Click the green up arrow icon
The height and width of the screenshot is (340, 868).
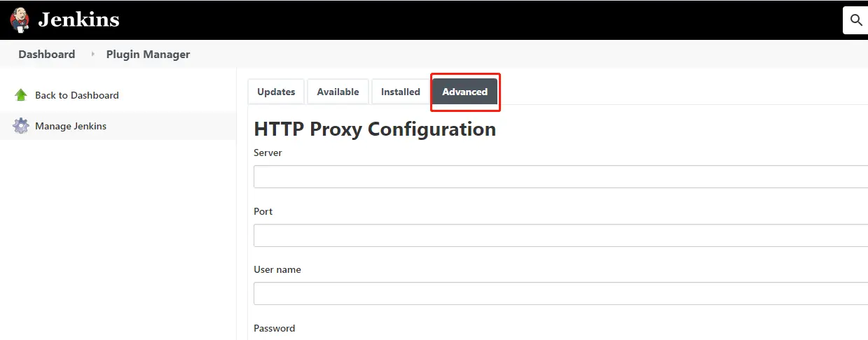[21, 95]
